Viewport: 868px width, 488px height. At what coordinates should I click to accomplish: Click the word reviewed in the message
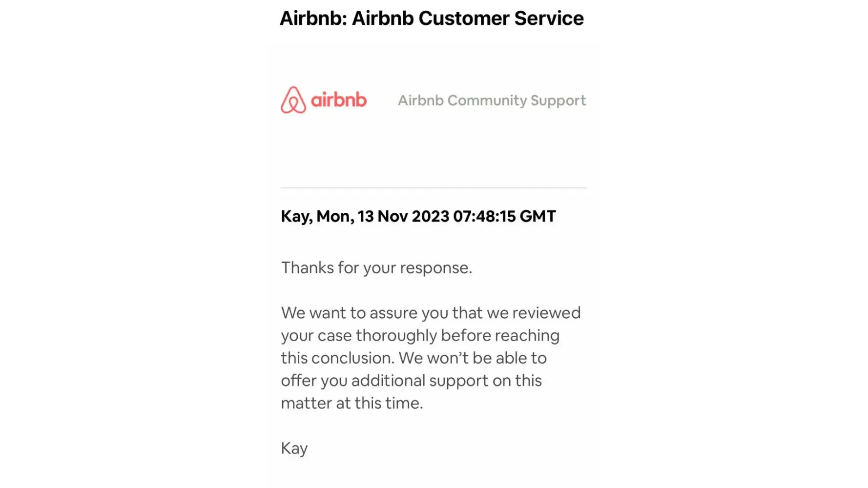546,313
